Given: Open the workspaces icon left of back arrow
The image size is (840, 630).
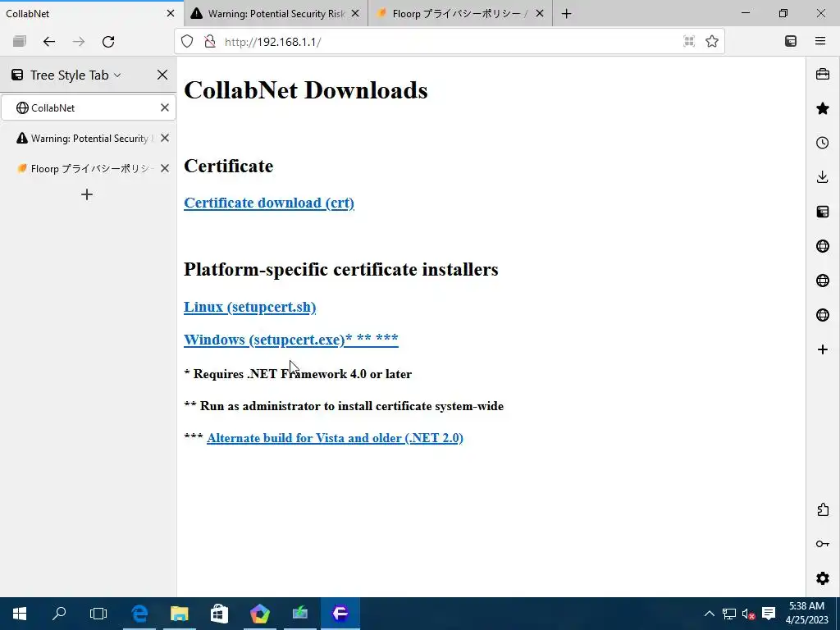Looking at the screenshot, I should (x=20, y=41).
